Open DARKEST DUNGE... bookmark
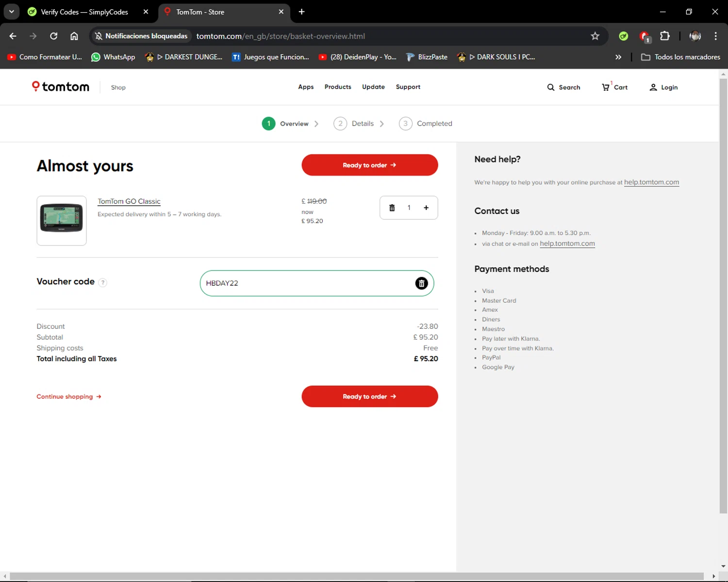This screenshot has height=582, width=728. point(184,57)
